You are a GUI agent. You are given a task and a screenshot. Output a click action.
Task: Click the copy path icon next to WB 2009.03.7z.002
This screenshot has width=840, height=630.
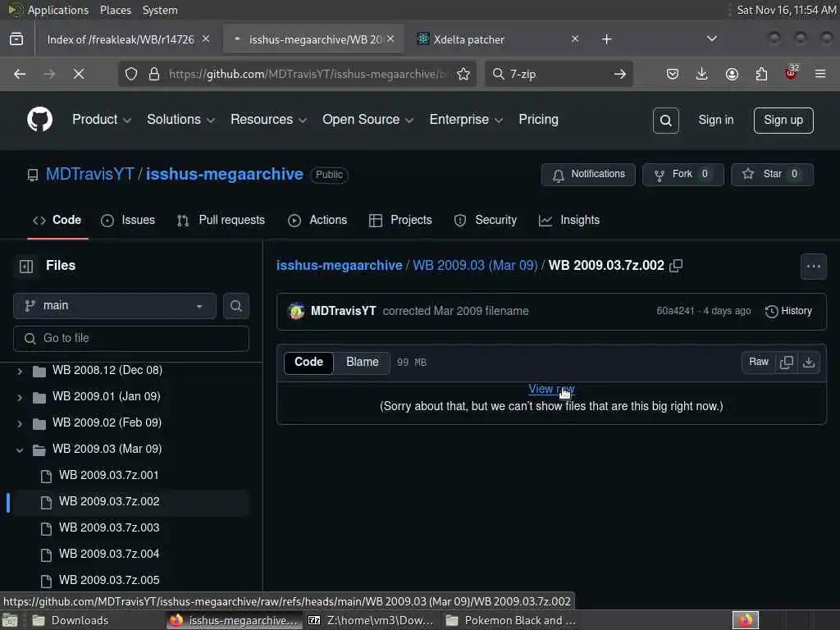click(676, 265)
